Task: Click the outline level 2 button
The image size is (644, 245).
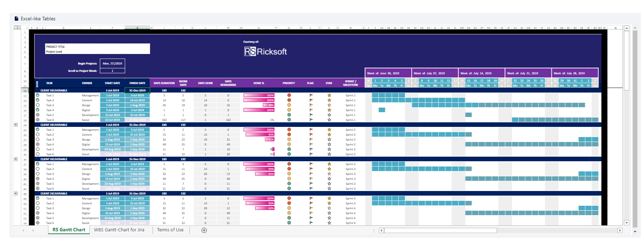Action: tap(19, 27)
